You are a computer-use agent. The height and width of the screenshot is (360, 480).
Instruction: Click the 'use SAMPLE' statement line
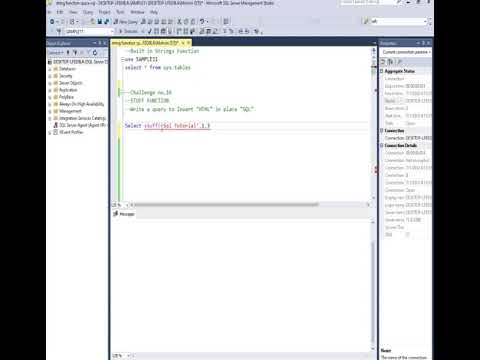pos(141,59)
